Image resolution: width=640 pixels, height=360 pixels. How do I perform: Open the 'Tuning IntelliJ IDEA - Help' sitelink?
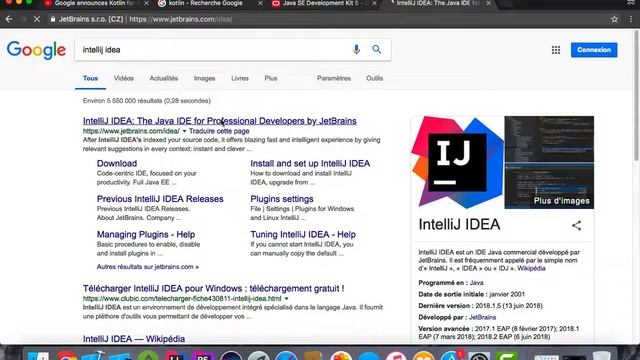303,234
